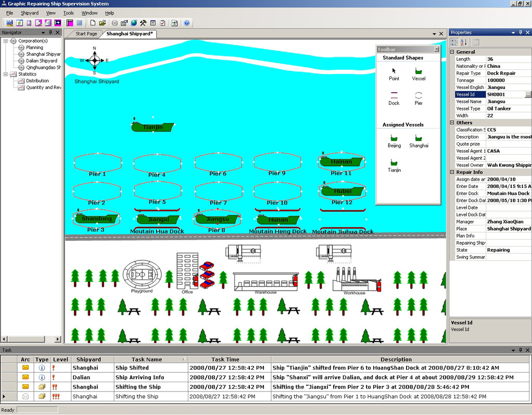Click the hammer tools toolbar icon
Viewport: 532px width, 415px height.
point(143,23)
